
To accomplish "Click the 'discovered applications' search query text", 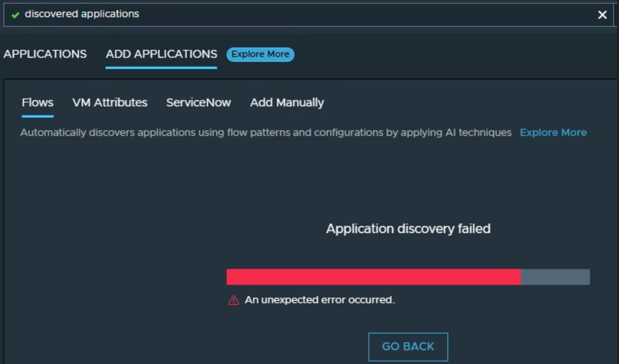I will point(82,14).
